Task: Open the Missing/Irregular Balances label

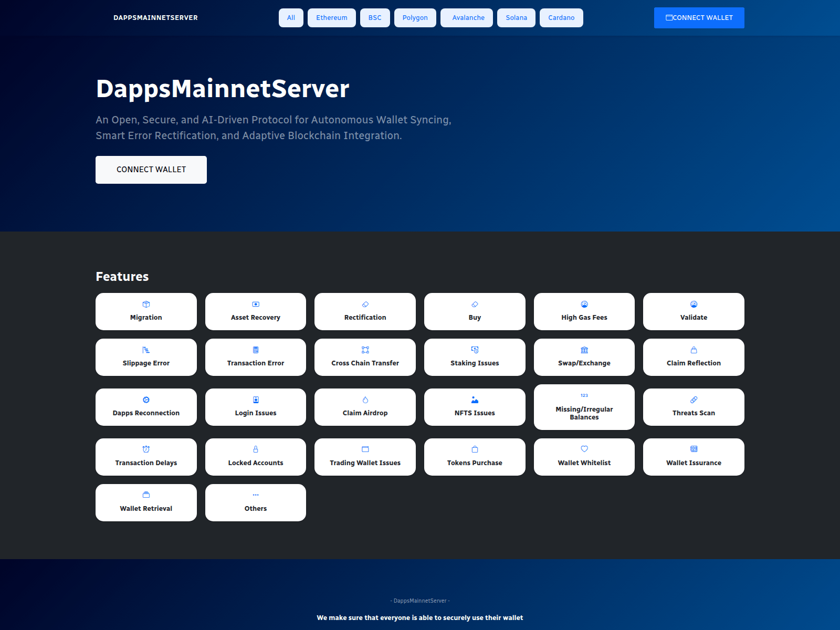Action: (584, 413)
